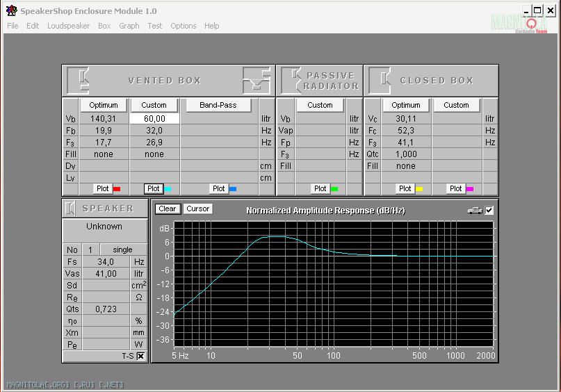Viewport: 561px width, 392px height.
Task: Click the optimum Fb value 19,9
Action: 104,131
